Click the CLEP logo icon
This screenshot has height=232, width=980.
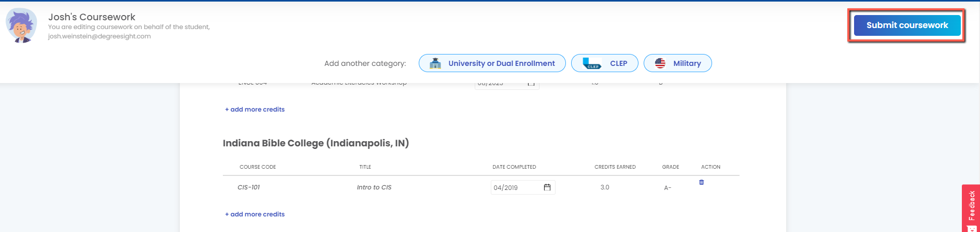tap(591, 63)
